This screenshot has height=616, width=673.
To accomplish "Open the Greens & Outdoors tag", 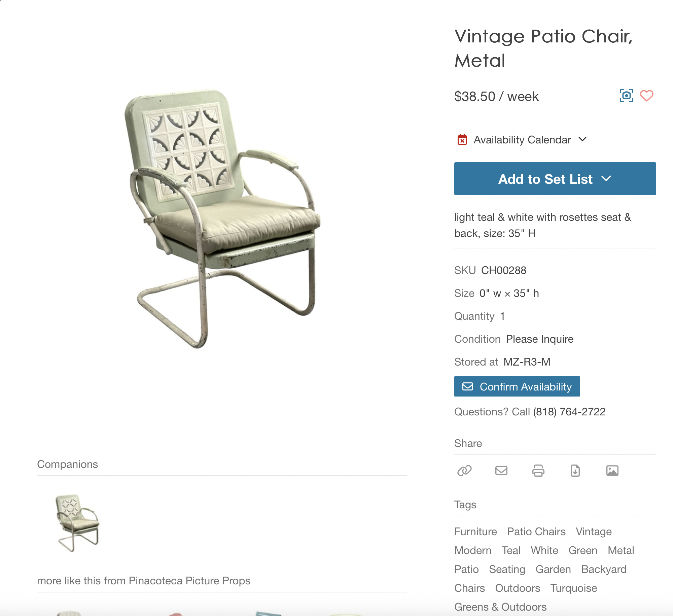I will (x=500, y=607).
